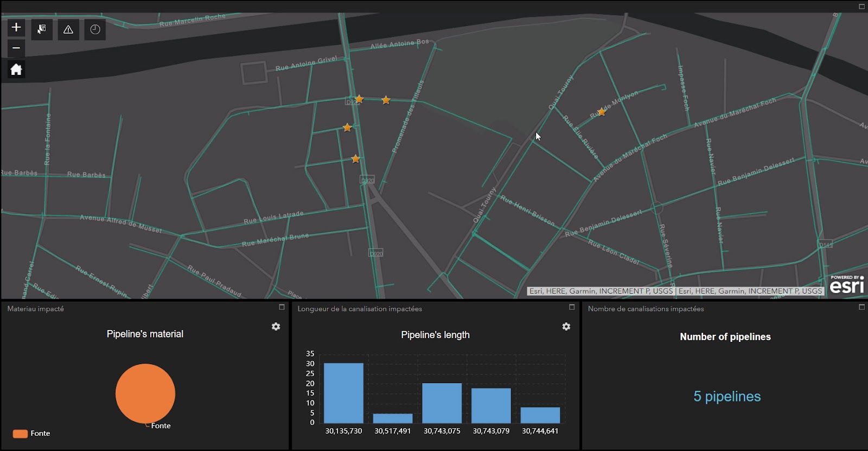
Task: Click the esri logo
Action: tap(847, 284)
